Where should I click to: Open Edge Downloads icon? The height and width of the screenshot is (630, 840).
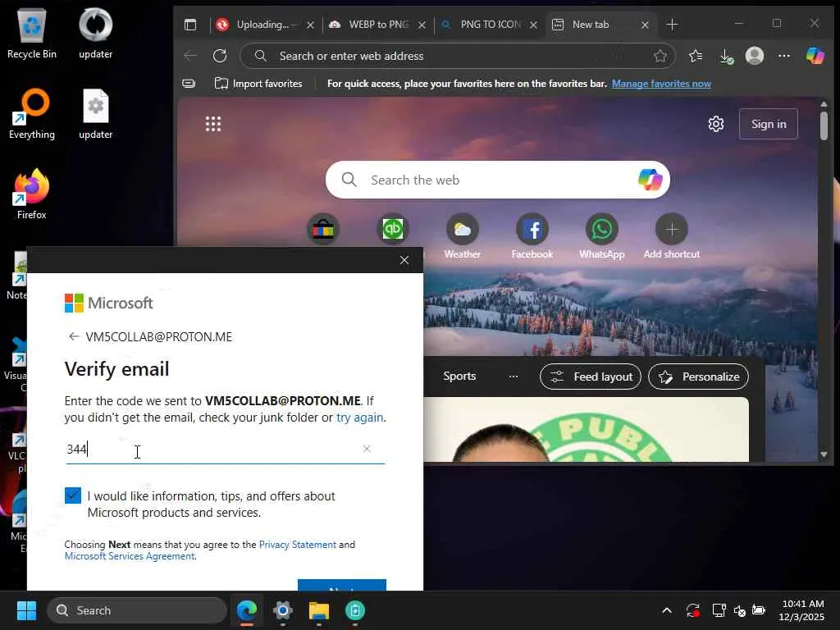(x=725, y=56)
